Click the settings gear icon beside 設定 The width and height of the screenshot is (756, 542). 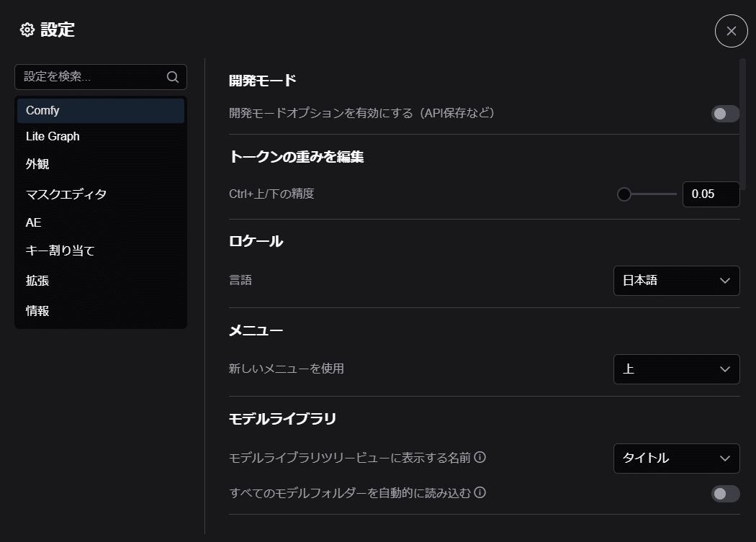[27, 30]
